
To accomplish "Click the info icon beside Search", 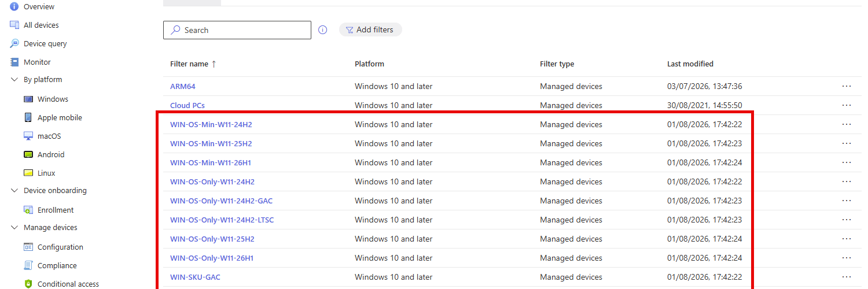I will (323, 30).
